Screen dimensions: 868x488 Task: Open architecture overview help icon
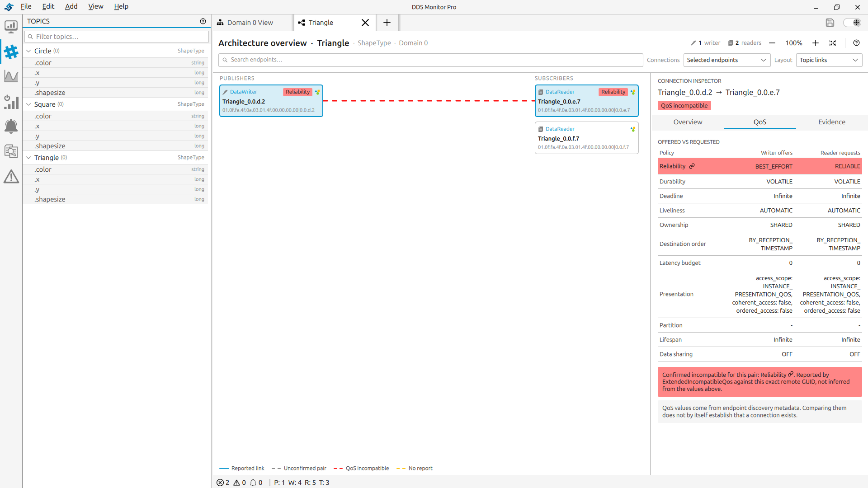point(856,43)
